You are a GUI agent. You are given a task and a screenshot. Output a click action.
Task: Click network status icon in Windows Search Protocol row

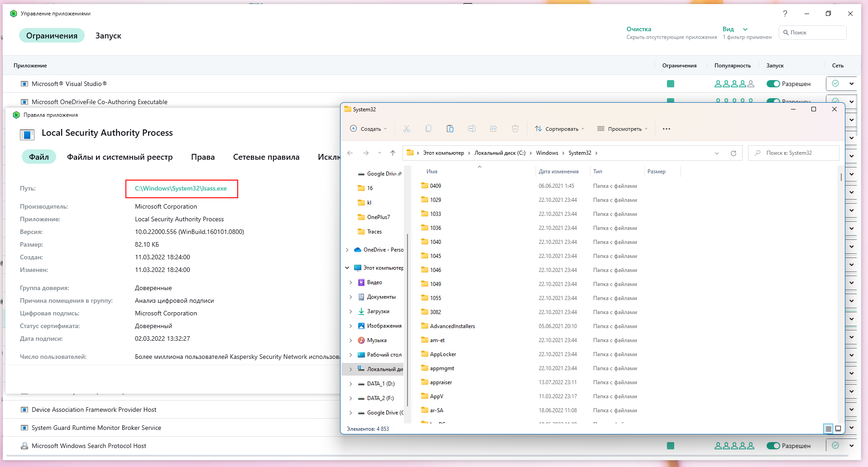click(835, 445)
